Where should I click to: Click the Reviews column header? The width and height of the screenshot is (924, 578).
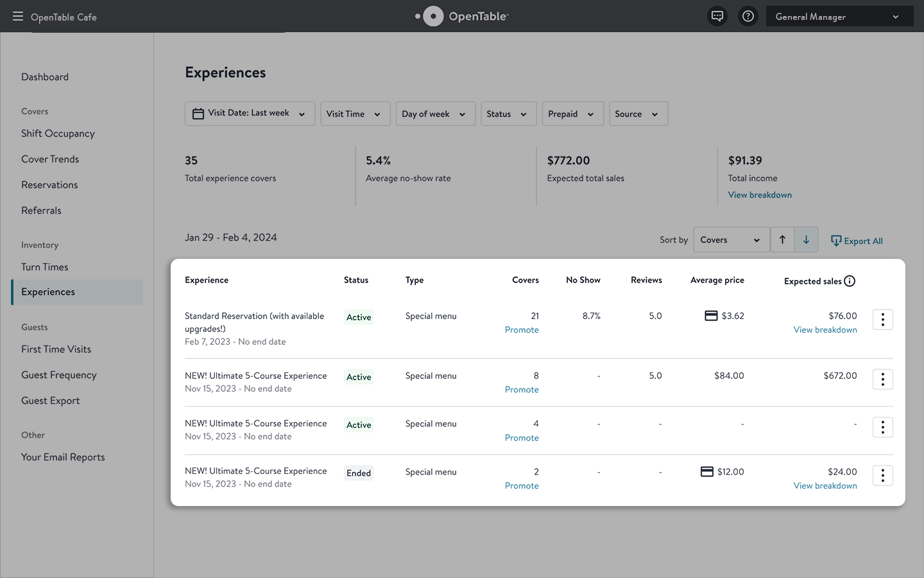click(x=646, y=280)
